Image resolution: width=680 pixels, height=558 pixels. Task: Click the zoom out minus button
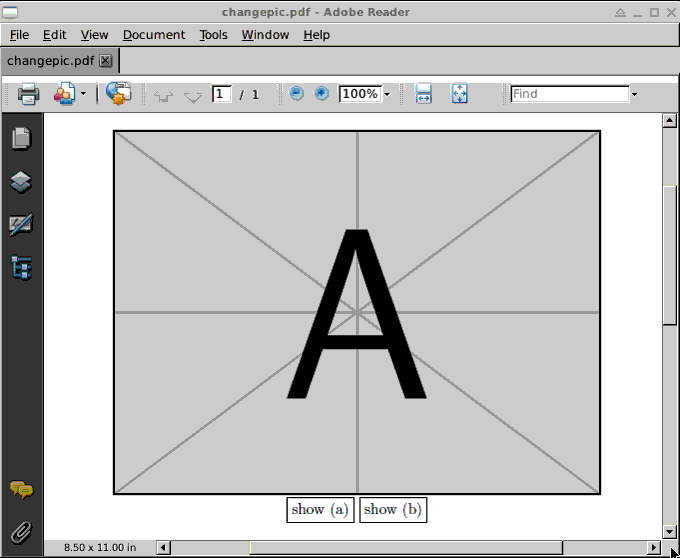pyautogui.click(x=296, y=93)
